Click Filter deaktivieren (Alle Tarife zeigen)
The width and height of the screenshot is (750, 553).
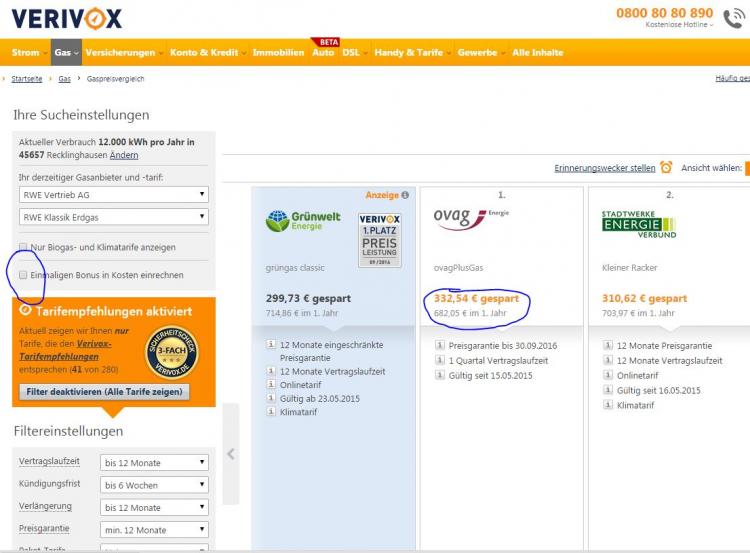pyautogui.click(x=104, y=391)
